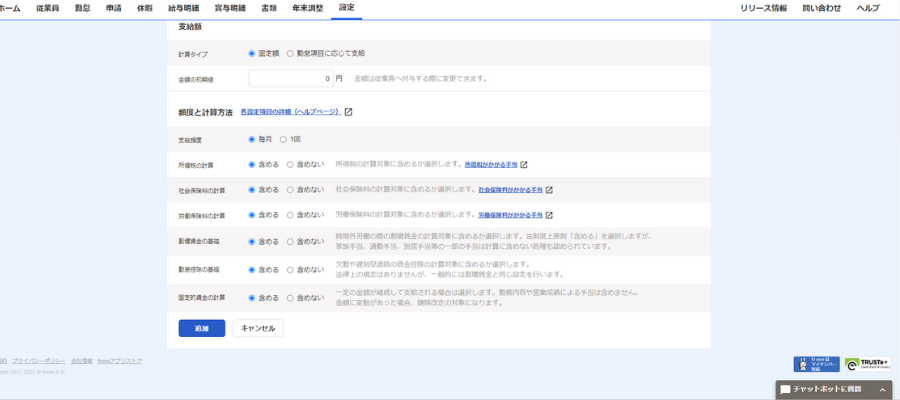
Task: Select 勤怠項目に応じて支給 calculation type
Action: point(291,53)
